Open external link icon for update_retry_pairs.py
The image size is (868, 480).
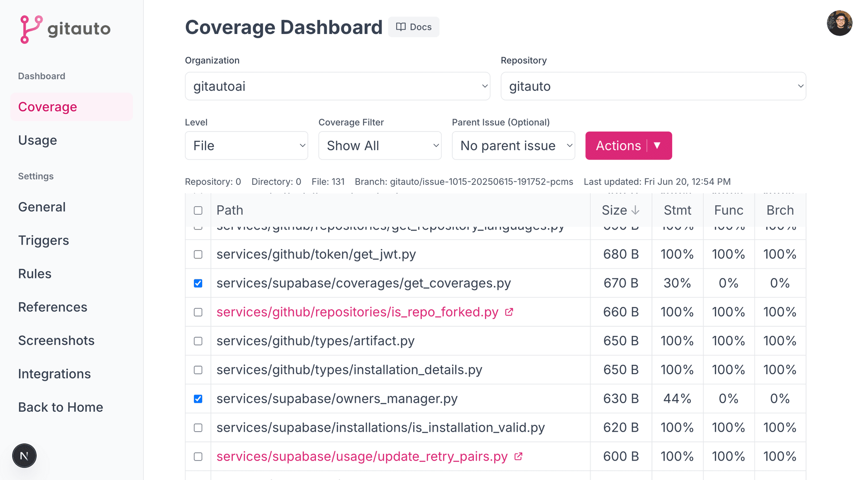(x=519, y=456)
